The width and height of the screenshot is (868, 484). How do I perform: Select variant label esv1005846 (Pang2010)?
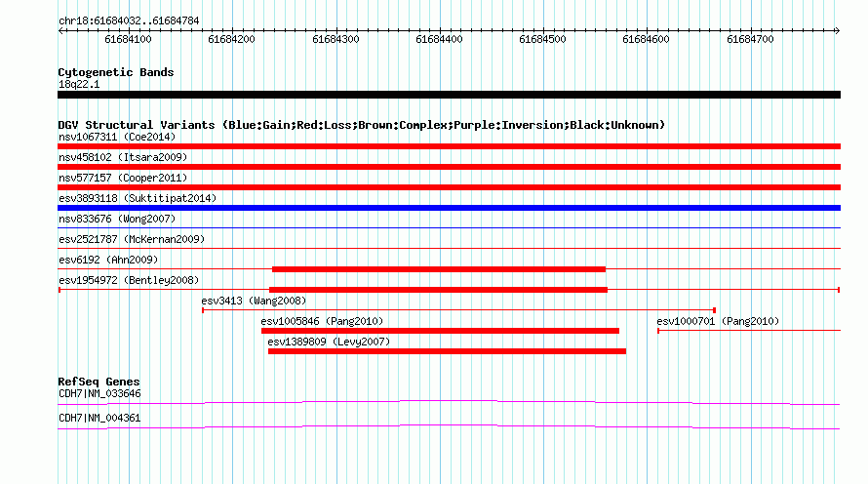coord(322,321)
